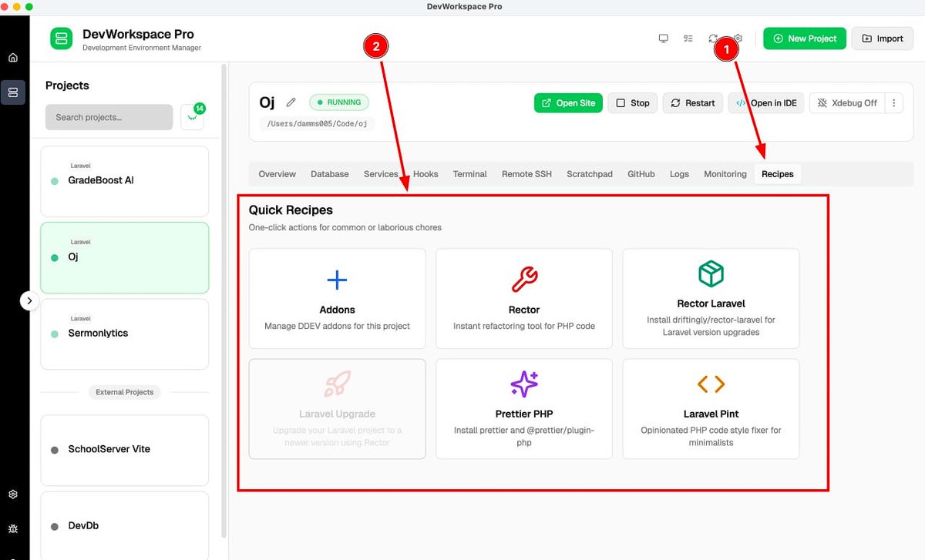
Task: Click the /Users/damms005/Code/oj path label
Action: (x=318, y=123)
